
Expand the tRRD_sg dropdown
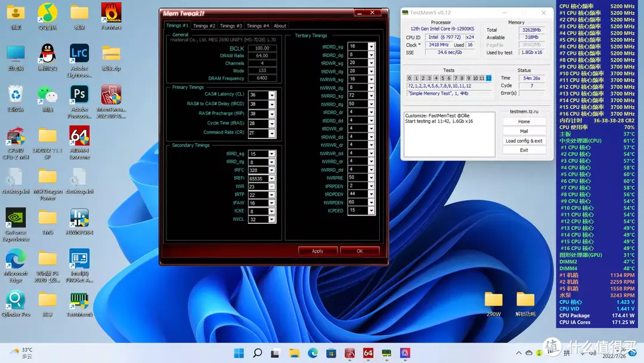point(271,154)
